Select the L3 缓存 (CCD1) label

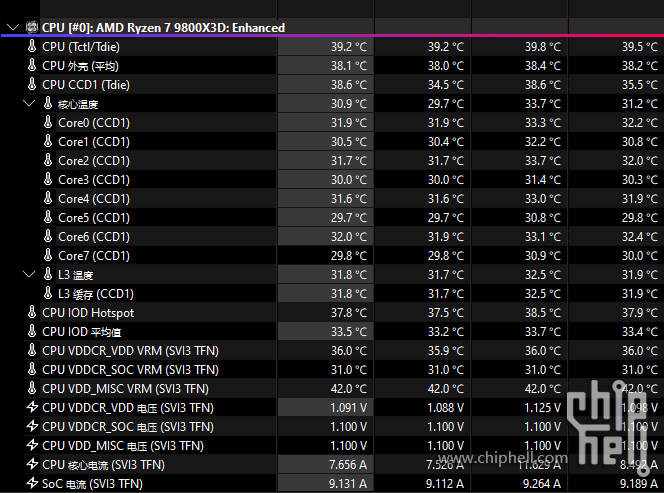pos(96,294)
